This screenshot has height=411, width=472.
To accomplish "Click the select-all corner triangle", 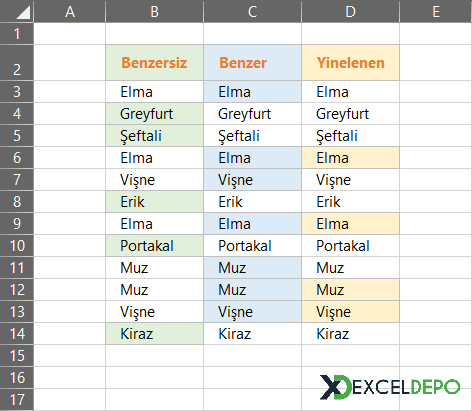I will pyautogui.click(x=17, y=11).
